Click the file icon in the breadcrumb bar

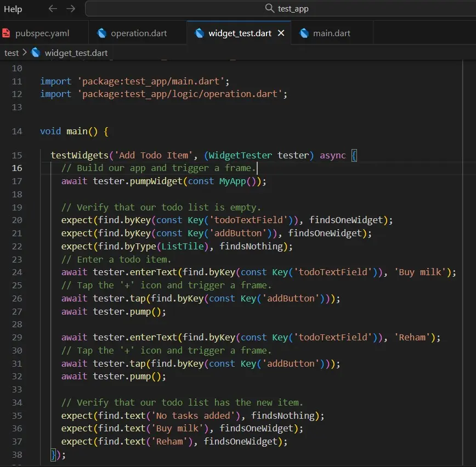point(36,53)
